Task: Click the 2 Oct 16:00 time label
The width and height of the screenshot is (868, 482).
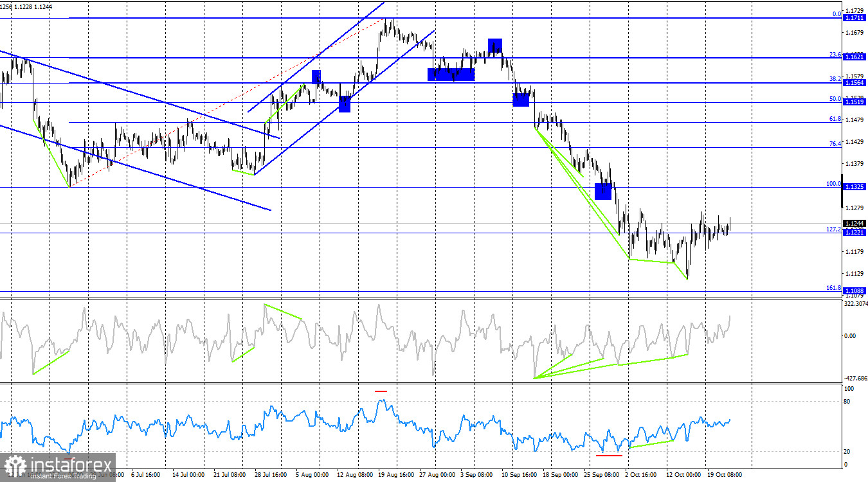Action: coord(641,475)
